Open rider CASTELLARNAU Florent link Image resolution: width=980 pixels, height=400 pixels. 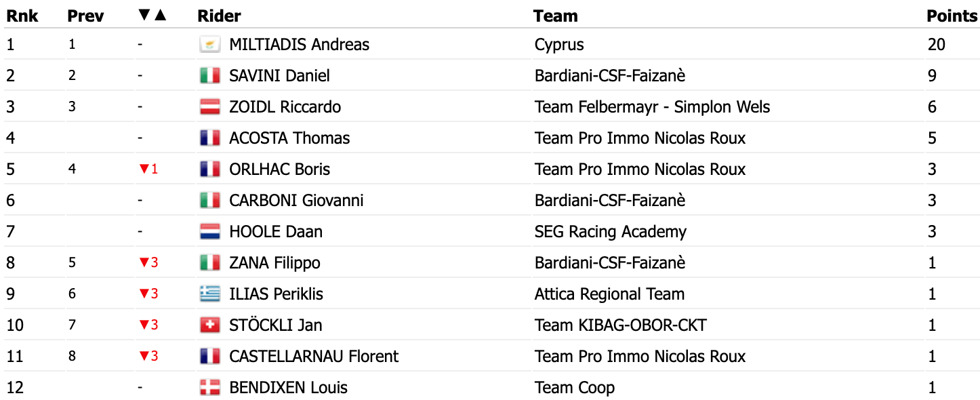(x=314, y=357)
